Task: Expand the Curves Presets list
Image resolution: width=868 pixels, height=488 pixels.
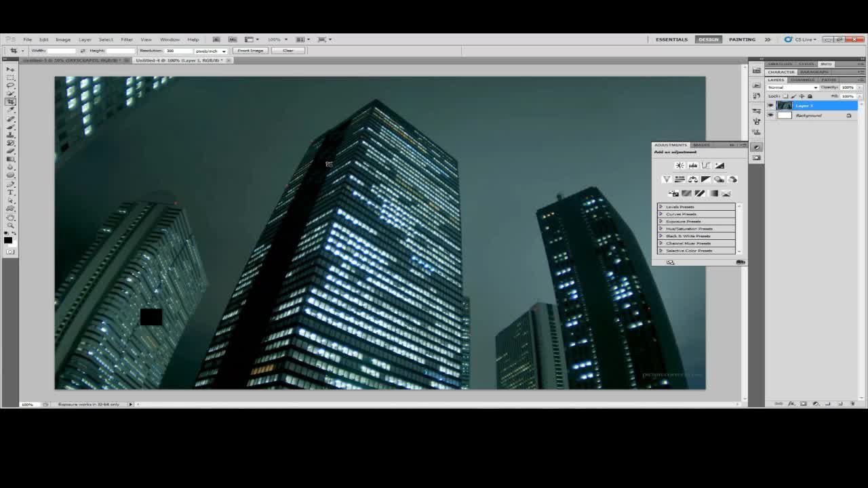Action: point(661,214)
